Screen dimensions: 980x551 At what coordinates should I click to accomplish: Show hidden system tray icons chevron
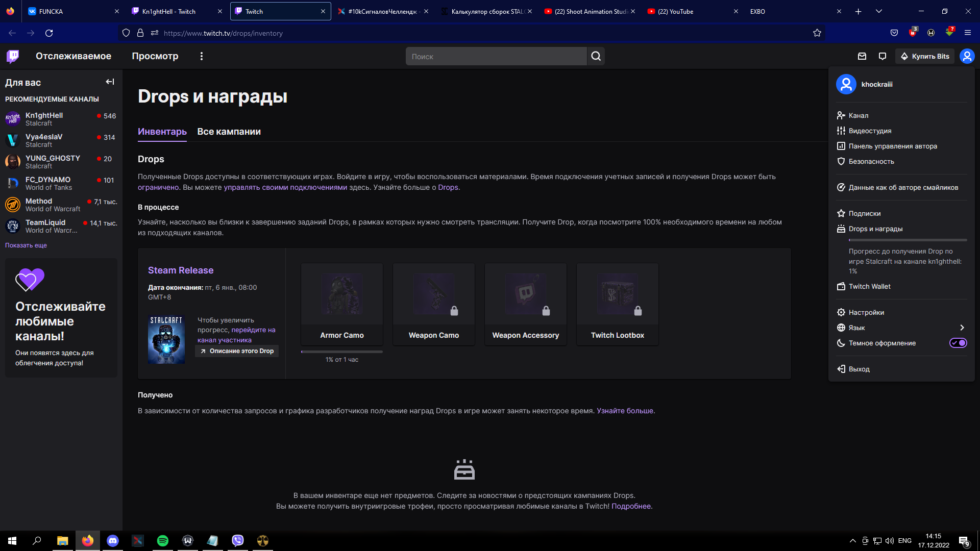tap(852, 541)
